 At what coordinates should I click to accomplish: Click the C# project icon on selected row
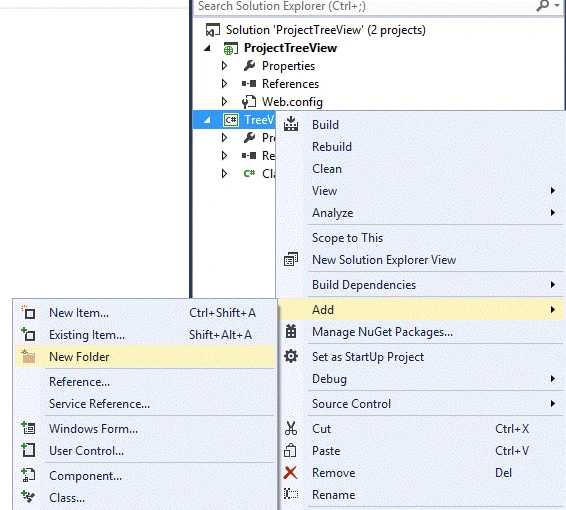[x=231, y=120]
